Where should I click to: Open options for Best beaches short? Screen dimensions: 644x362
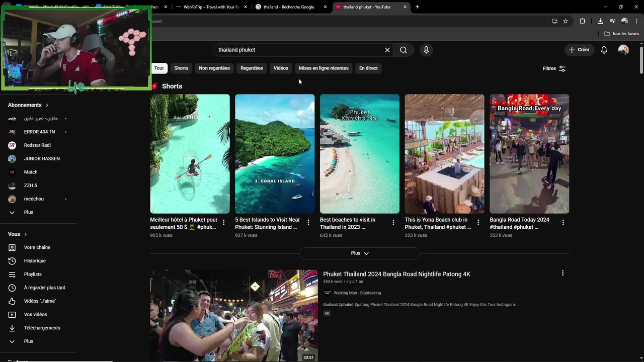pyautogui.click(x=393, y=222)
